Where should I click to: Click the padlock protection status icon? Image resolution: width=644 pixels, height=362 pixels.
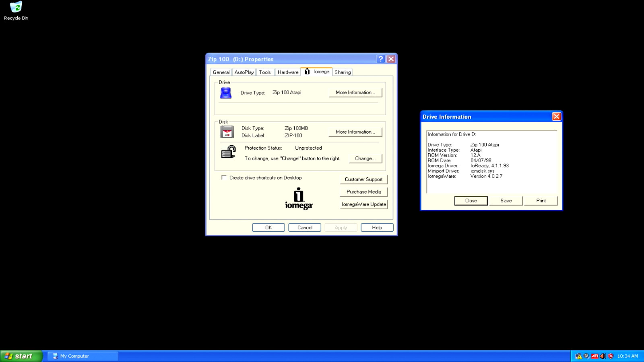(x=228, y=152)
